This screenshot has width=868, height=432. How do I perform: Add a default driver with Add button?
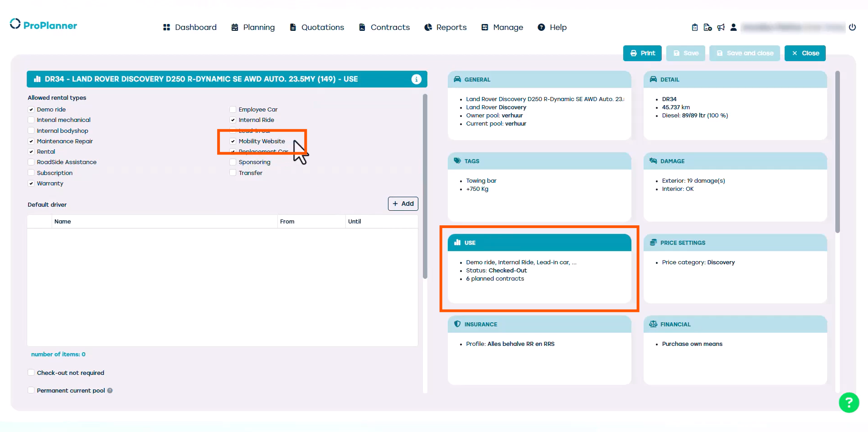(403, 204)
